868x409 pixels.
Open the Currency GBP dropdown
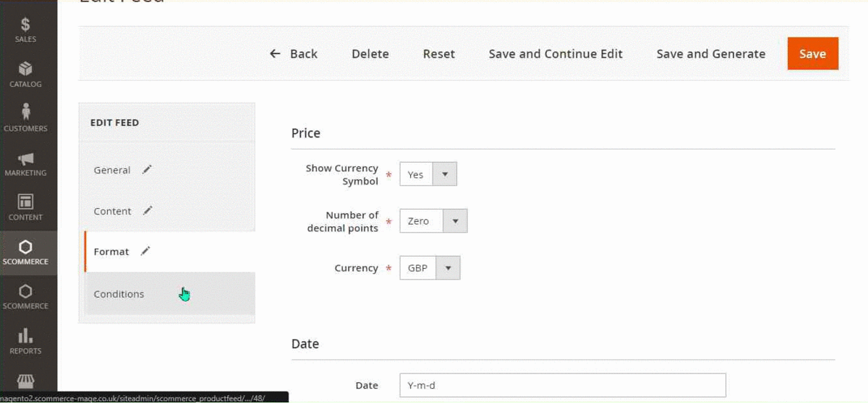430,268
